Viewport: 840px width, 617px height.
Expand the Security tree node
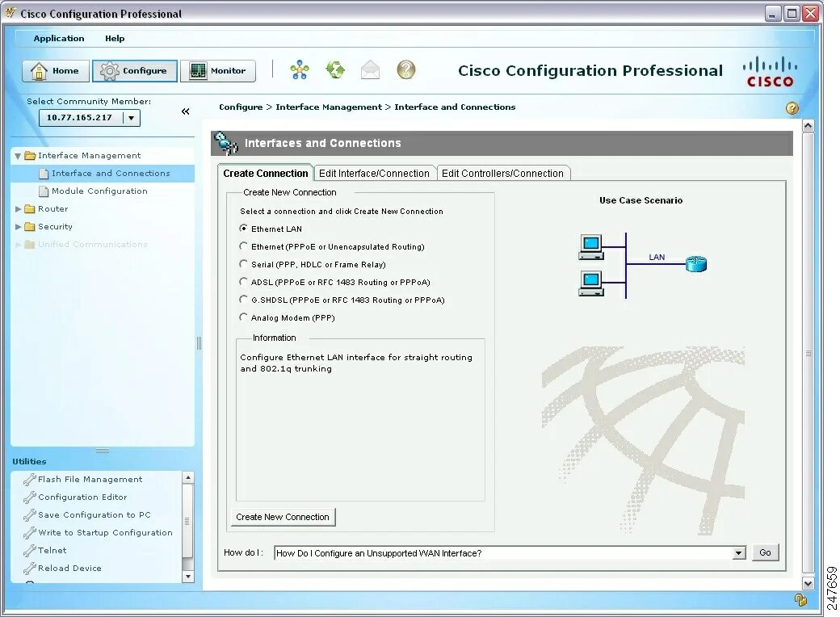(18, 227)
